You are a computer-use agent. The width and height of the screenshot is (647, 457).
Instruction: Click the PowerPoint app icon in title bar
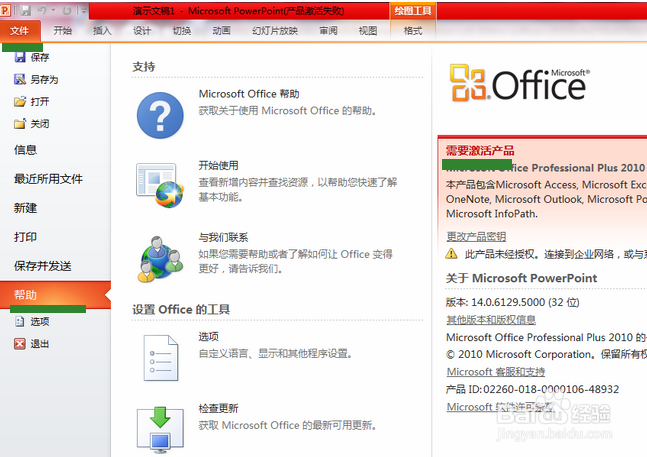5,10
